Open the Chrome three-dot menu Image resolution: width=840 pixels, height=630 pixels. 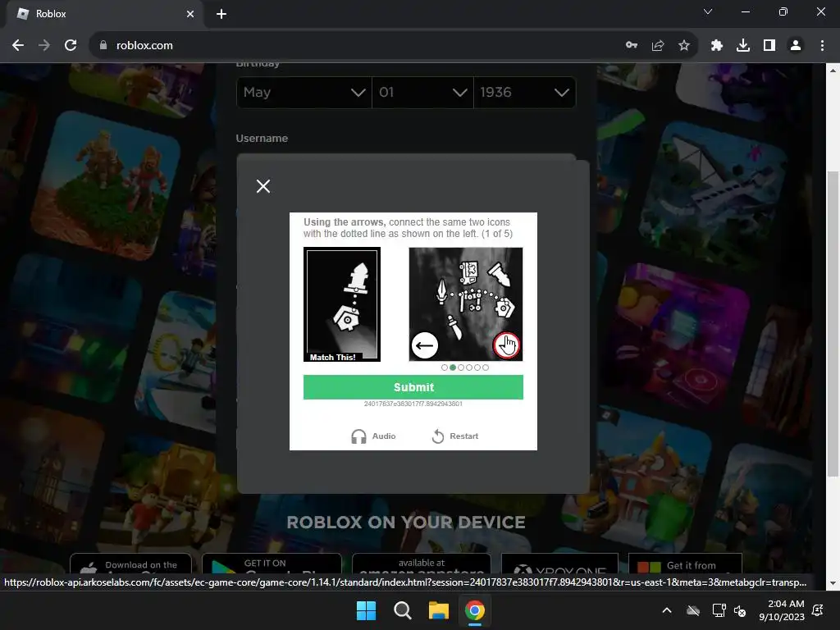click(822, 46)
